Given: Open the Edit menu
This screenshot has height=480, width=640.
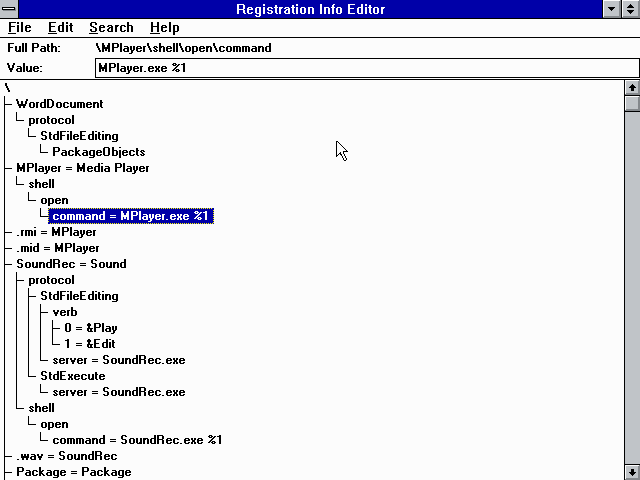Looking at the screenshot, I should click(60, 28).
